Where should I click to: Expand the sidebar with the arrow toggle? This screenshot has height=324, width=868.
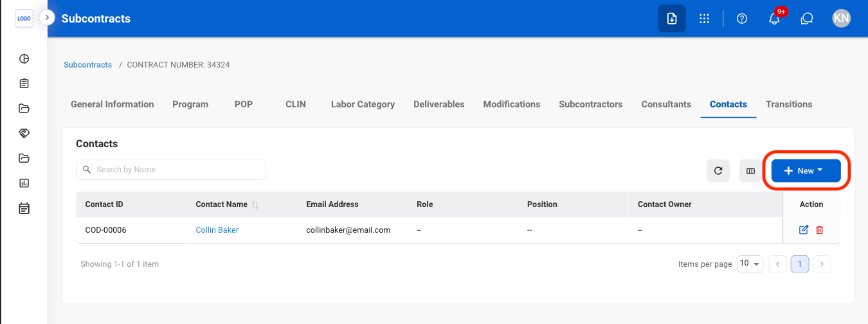[47, 18]
